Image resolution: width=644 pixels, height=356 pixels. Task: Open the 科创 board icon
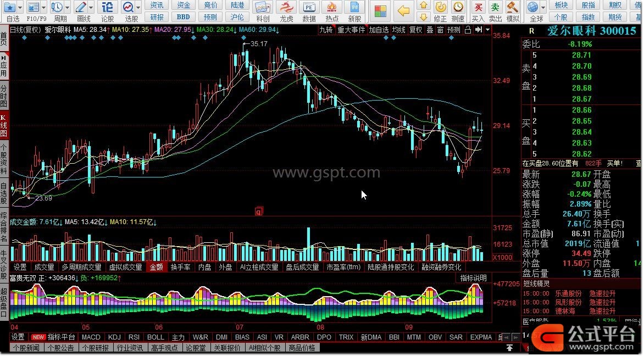pyautogui.click(x=263, y=7)
